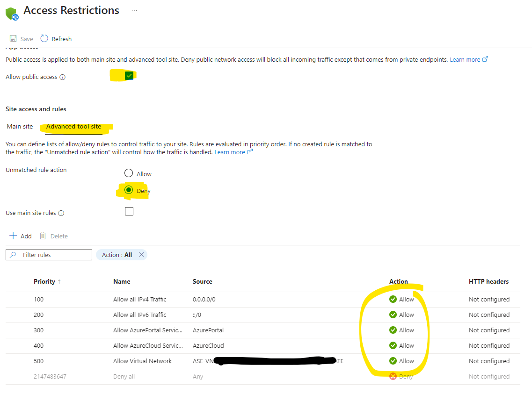Refresh the Access Restrictions page

[56, 39]
